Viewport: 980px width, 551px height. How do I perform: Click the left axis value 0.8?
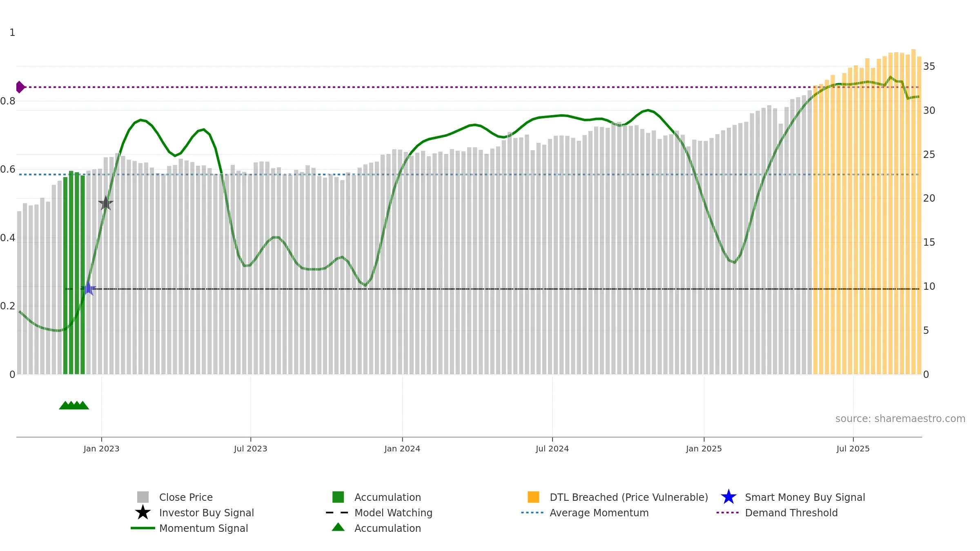click(8, 101)
